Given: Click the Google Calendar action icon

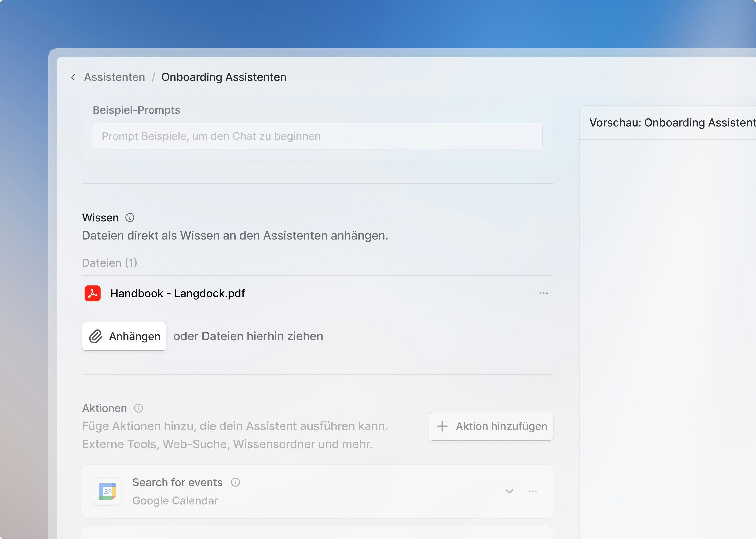Looking at the screenshot, I should (107, 492).
